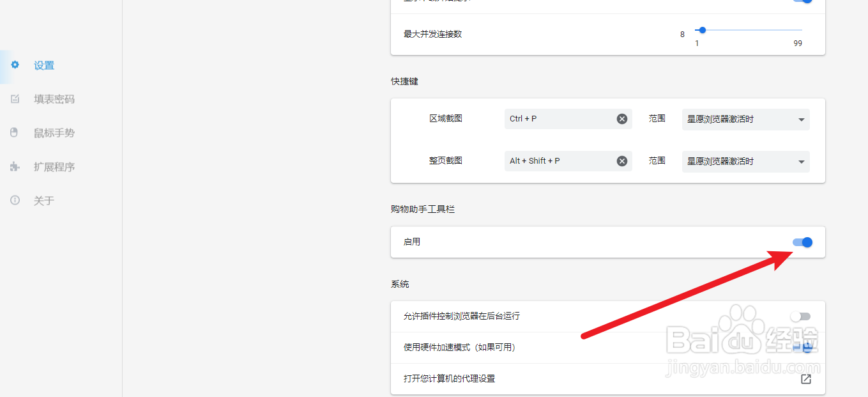The image size is (868, 397).
Task: Select the 设置 gear icon in sidebar
Action: tap(14, 65)
